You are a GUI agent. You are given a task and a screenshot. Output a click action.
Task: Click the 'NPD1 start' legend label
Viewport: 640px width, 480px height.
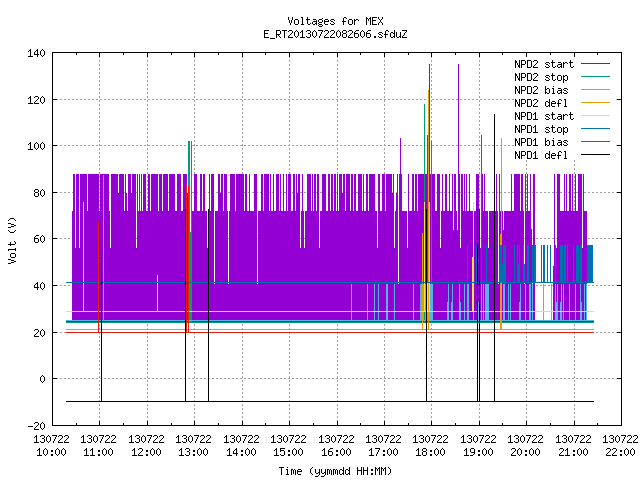544,116
